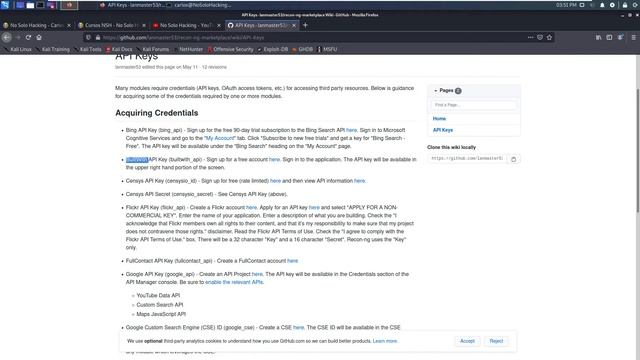Open the Kali Forums bookmark
Image resolution: width=640 pixels, height=360 pixels.
point(153,49)
